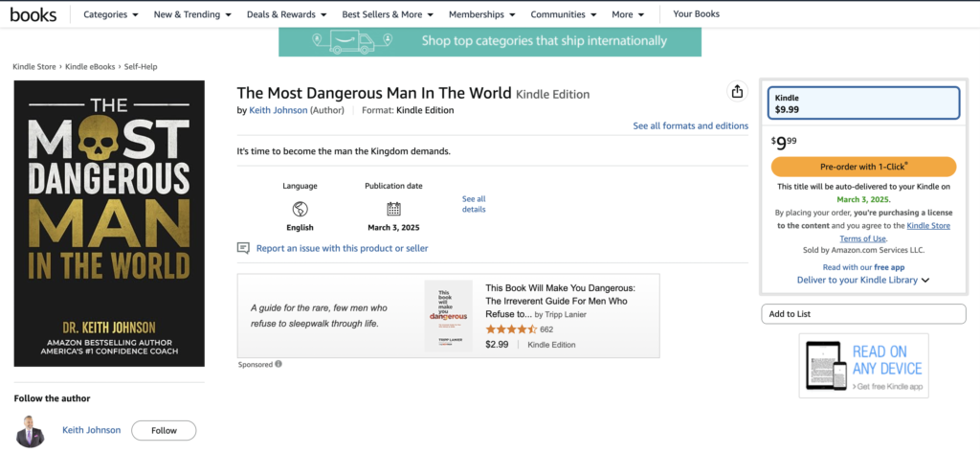
Task: Open See all formats and editions
Action: pyautogui.click(x=690, y=125)
